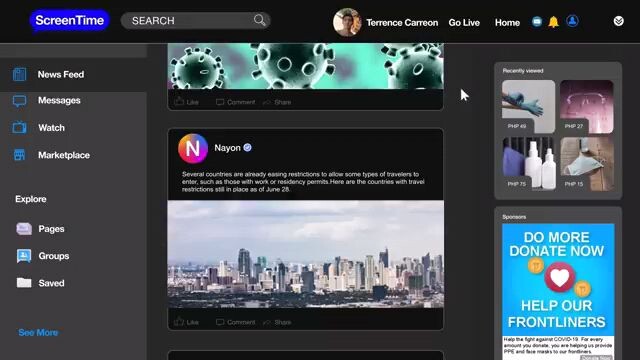This screenshot has width=640, height=360.
Task: Expand the account dropdown arrow at top right
Action: point(618,21)
